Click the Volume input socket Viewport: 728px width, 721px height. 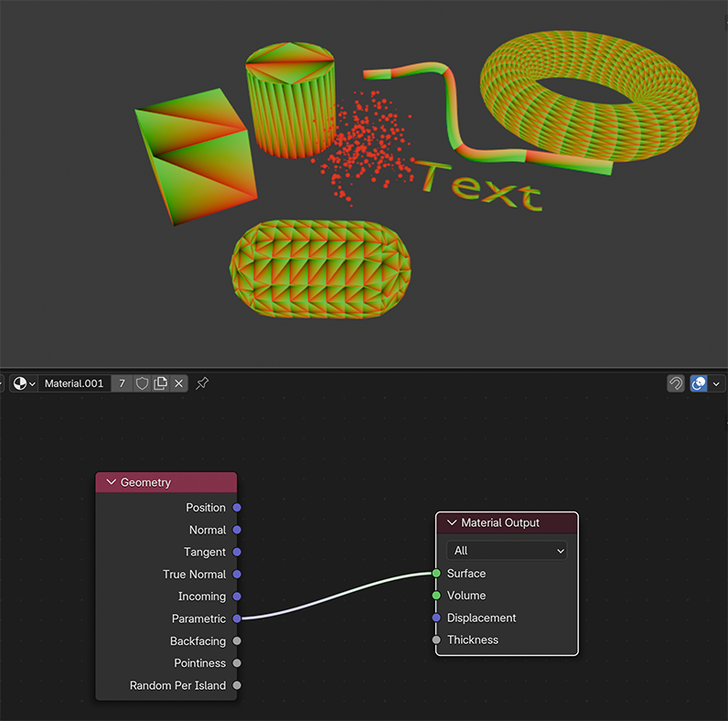tap(436, 595)
